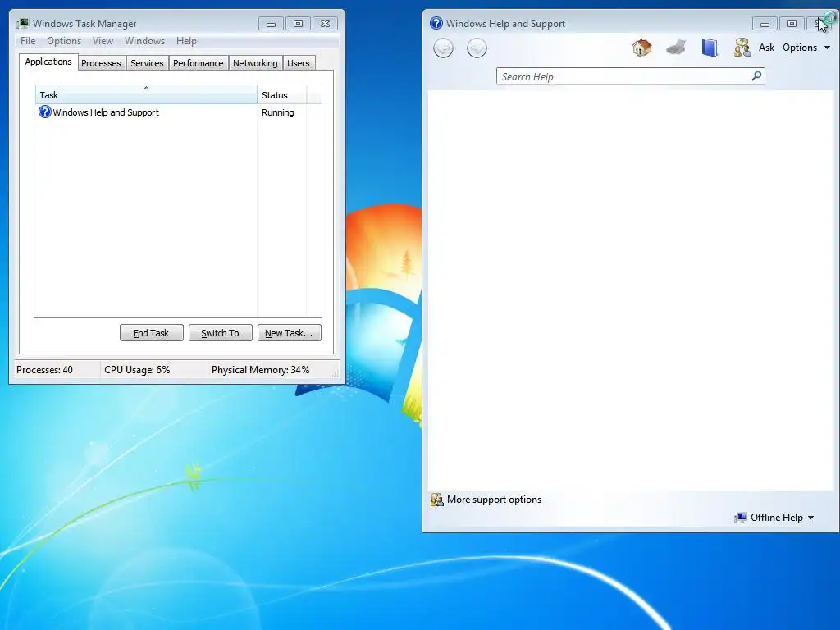Minimize the Windows Task Manager window

pyautogui.click(x=271, y=24)
